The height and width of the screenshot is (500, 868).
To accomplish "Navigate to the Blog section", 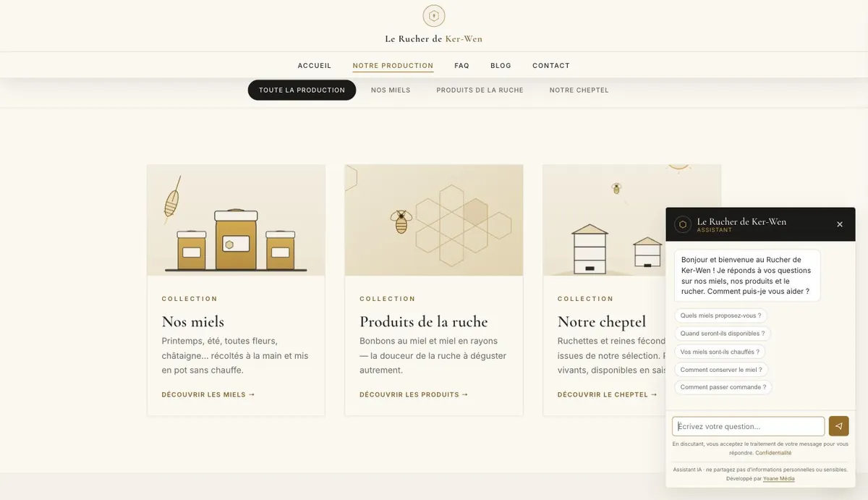I will 501,66.
